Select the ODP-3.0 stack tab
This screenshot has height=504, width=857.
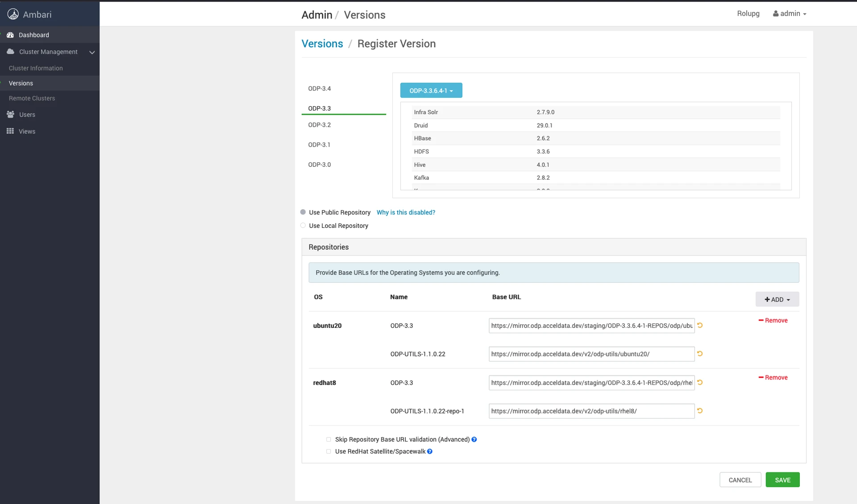click(320, 165)
